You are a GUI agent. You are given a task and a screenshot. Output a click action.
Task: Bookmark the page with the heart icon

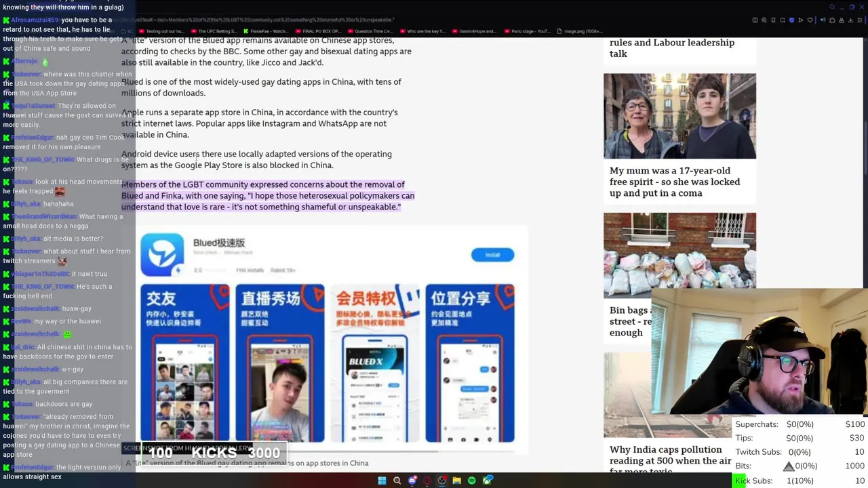pos(810,20)
